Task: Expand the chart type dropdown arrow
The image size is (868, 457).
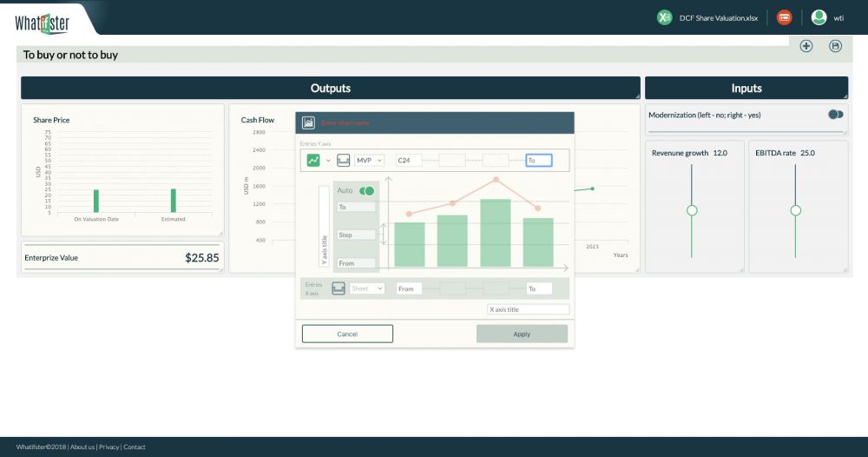Action: 328,161
